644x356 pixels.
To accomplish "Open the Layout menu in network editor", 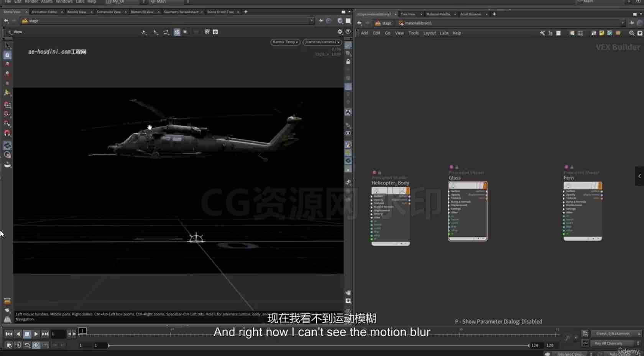I will (429, 33).
